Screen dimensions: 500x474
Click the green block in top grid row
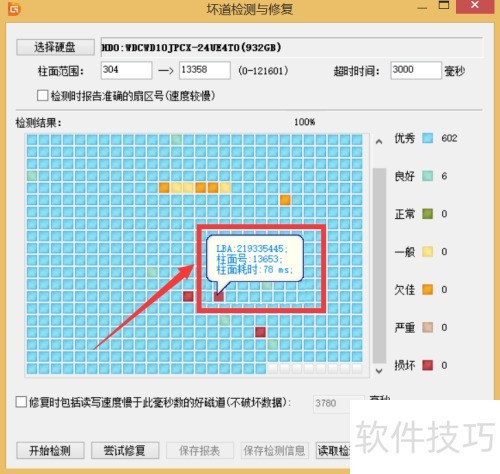(x=176, y=139)
